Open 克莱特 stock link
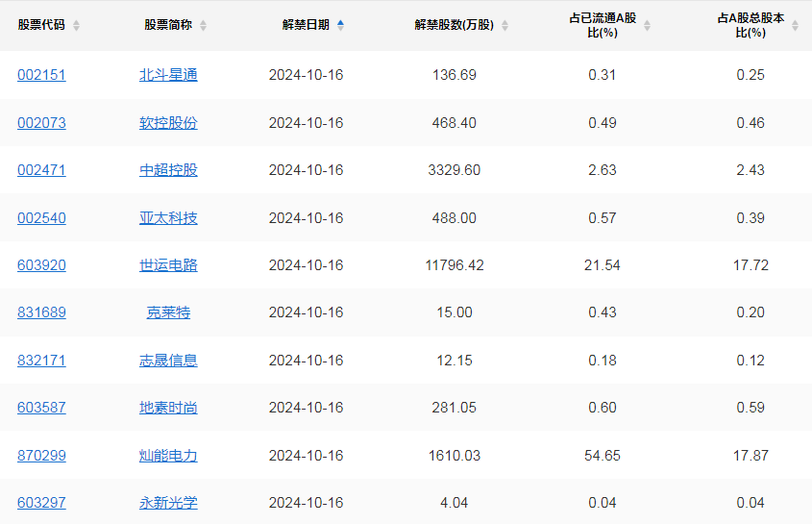 click(168, 312)
